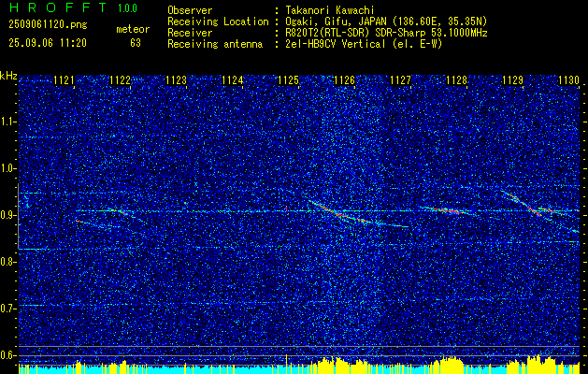Click time marker 1123
This screenshot has width=588, height=374.
coord(177,80)
